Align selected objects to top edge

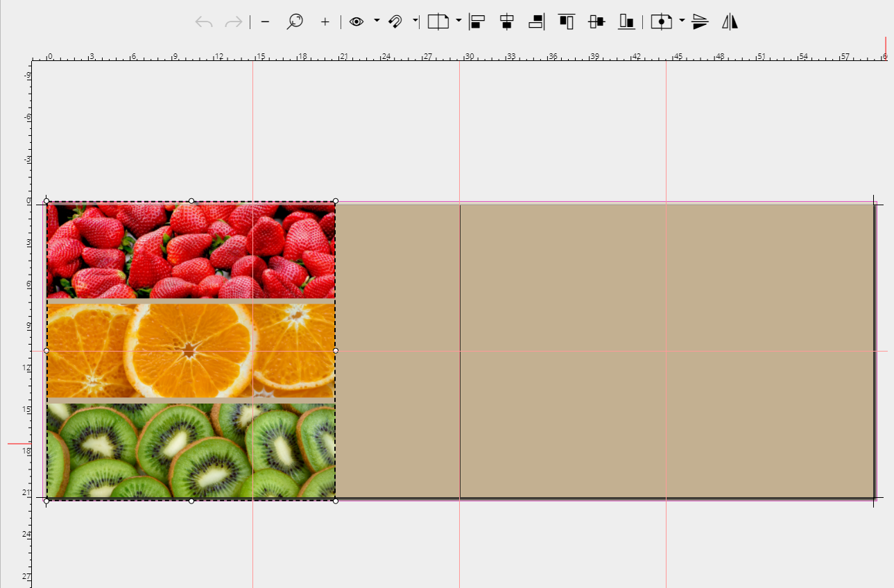(x=566, y=21)
